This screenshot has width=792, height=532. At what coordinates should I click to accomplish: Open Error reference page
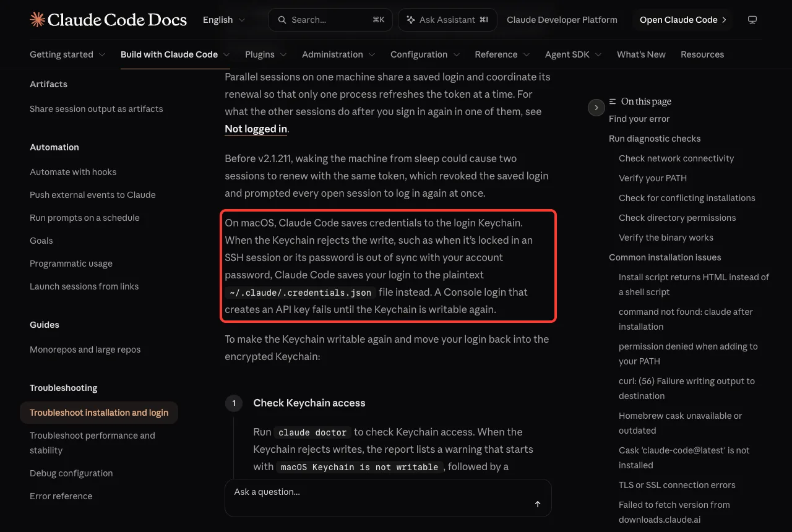click(x=61, y=496)
